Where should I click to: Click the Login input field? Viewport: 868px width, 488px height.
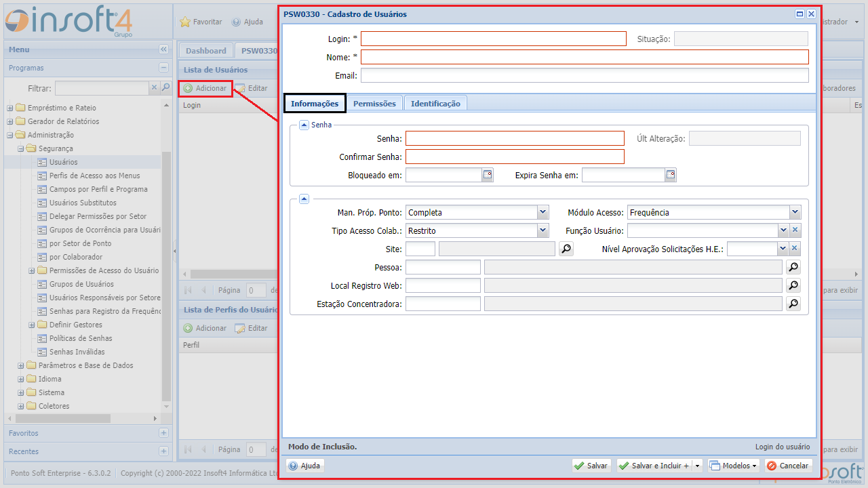click(x=493, y=39)
